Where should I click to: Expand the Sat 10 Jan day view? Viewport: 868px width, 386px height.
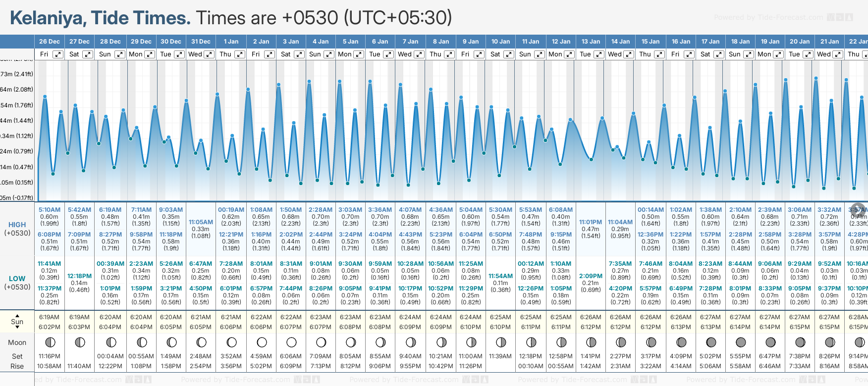click(x=508, y=54)
